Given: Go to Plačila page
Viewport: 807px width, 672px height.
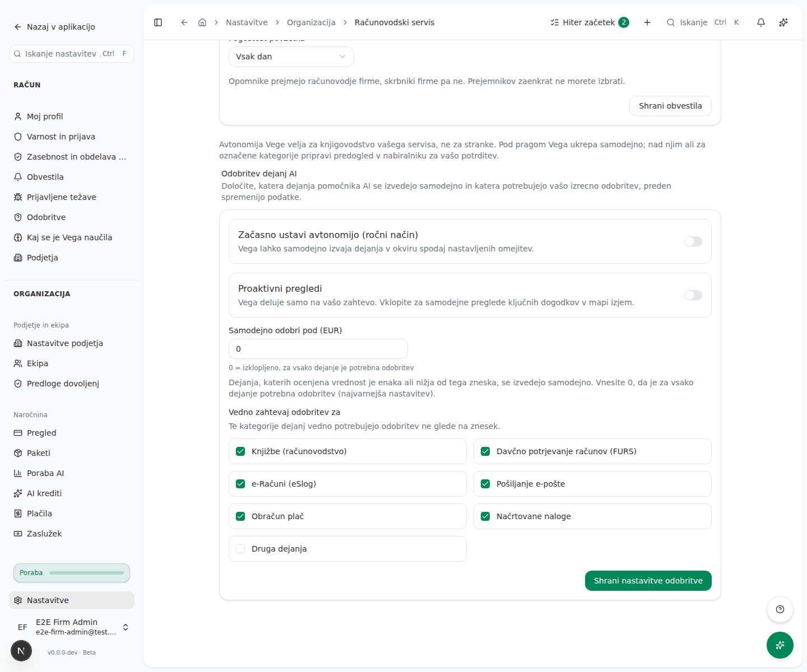Looking at the screenshot, I should 72,514.
